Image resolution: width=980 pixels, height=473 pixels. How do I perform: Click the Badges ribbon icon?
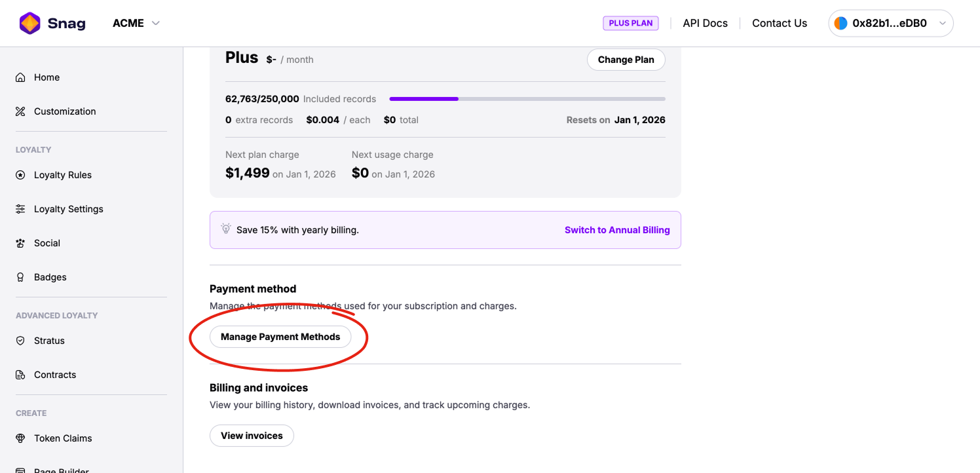click(x=20, y=277)
